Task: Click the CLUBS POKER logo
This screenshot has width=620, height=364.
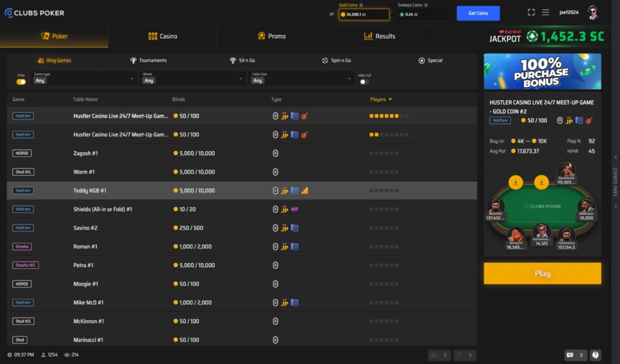Action: click(x=34, y=13)
